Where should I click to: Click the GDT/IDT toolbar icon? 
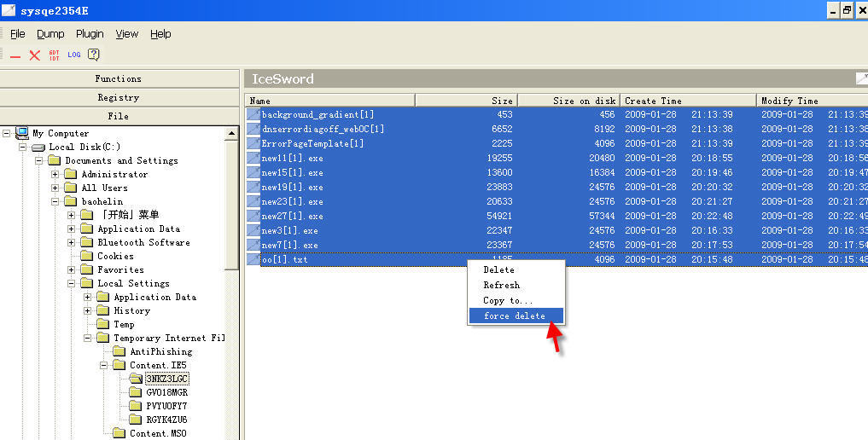55,55
